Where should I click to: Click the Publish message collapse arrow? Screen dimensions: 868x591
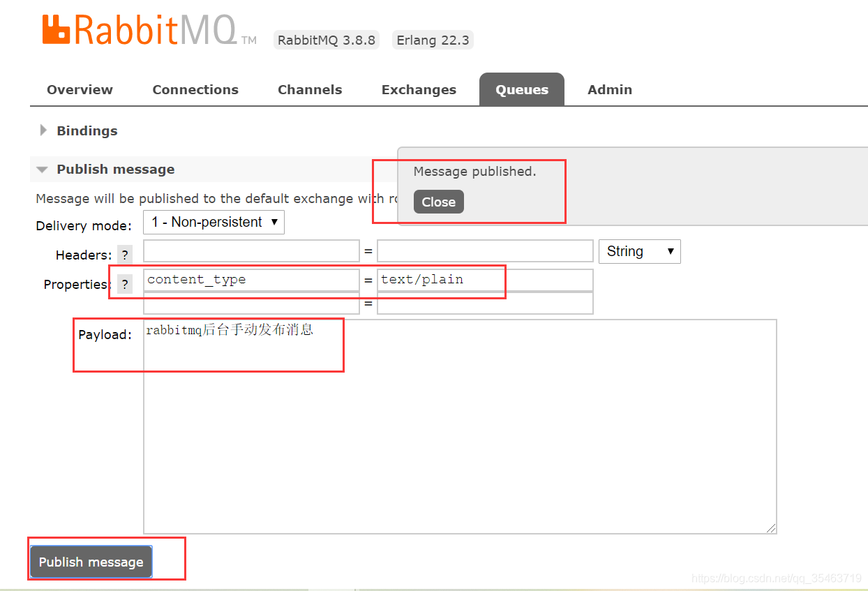tap(42, 169)
